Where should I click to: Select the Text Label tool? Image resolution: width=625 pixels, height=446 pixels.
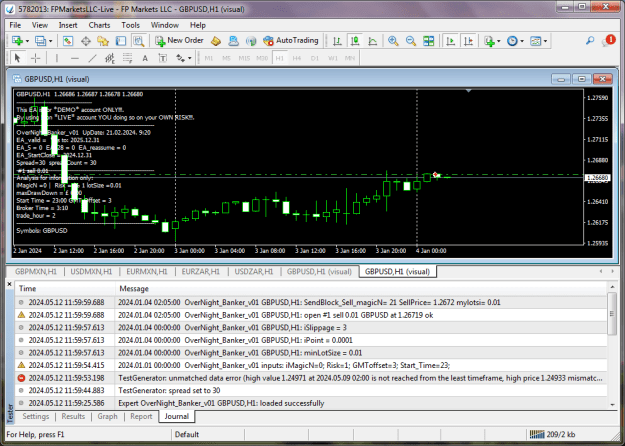click(163, 58)
